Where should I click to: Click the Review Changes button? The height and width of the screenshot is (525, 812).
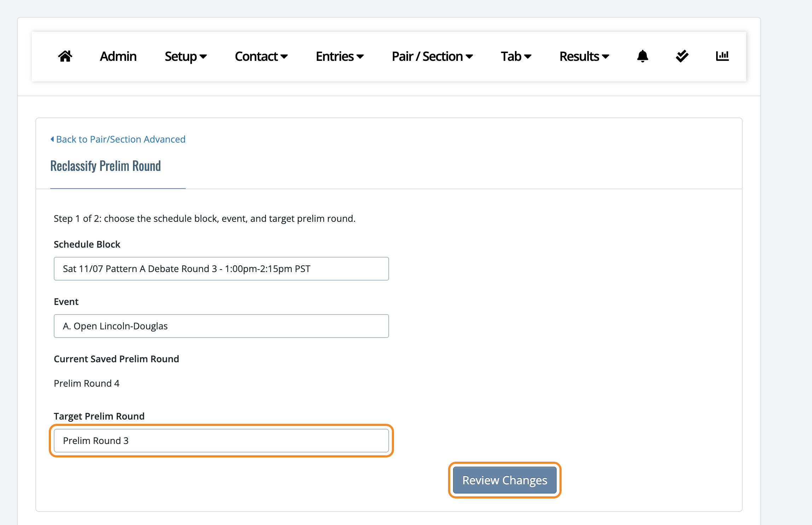click(x=505, y=480)
